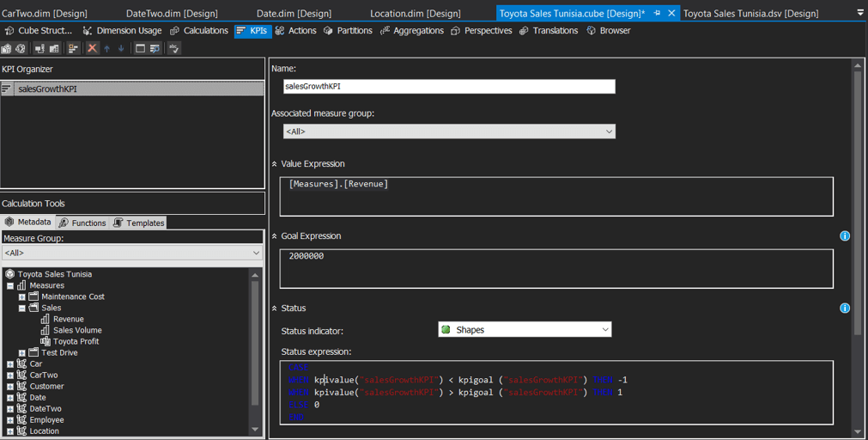Switch to Form View icon
This screenshot has height=440, width=868.
[x=140, y=49]
